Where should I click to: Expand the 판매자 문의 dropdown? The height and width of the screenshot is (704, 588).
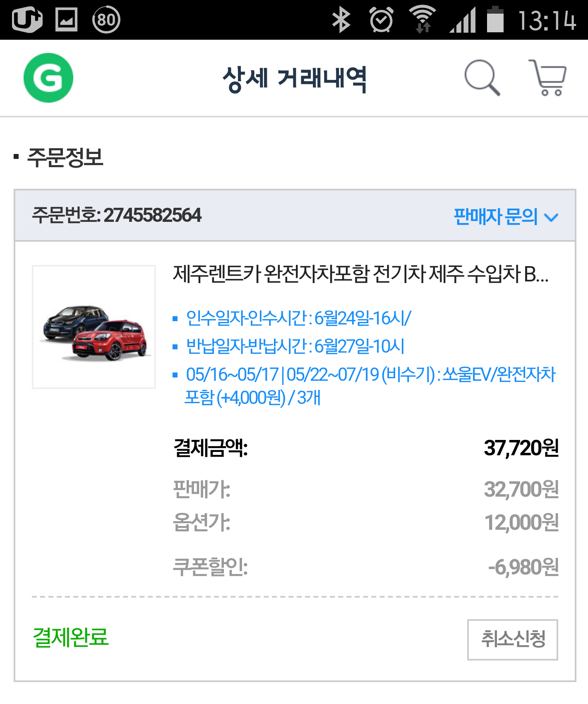coord(496,216)
